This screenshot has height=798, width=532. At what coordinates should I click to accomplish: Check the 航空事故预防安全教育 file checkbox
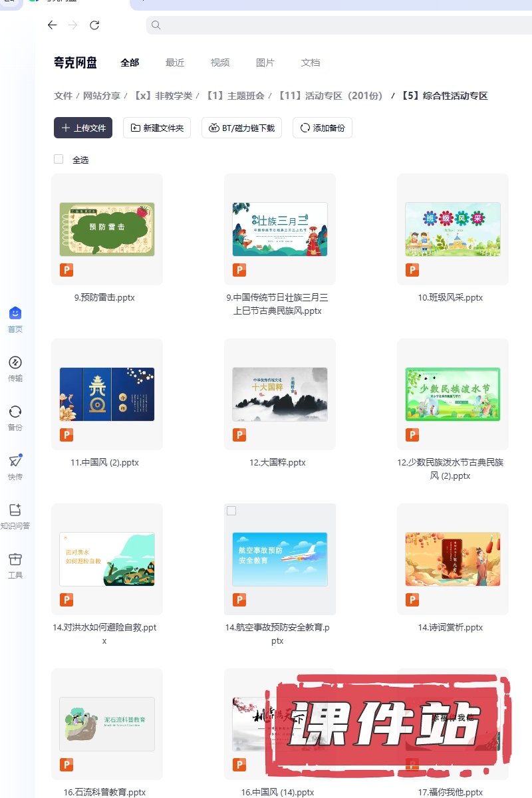[x=231, y=511]
